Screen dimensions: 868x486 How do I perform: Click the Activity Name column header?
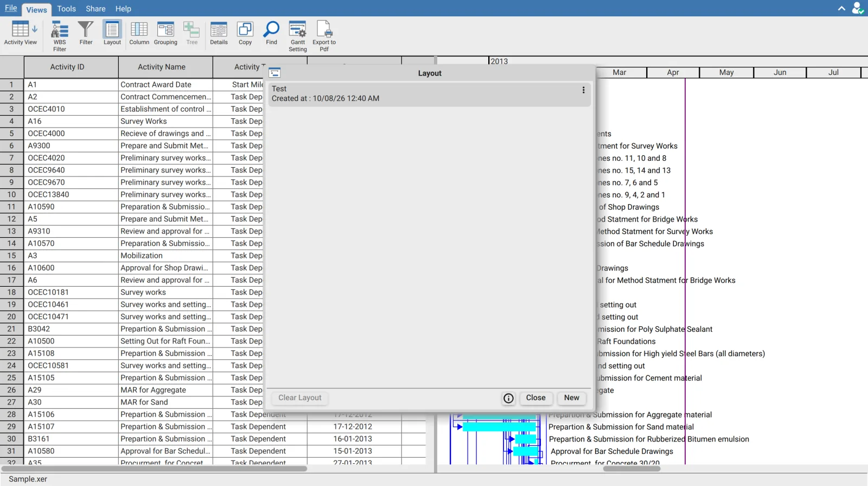point(165,67)
